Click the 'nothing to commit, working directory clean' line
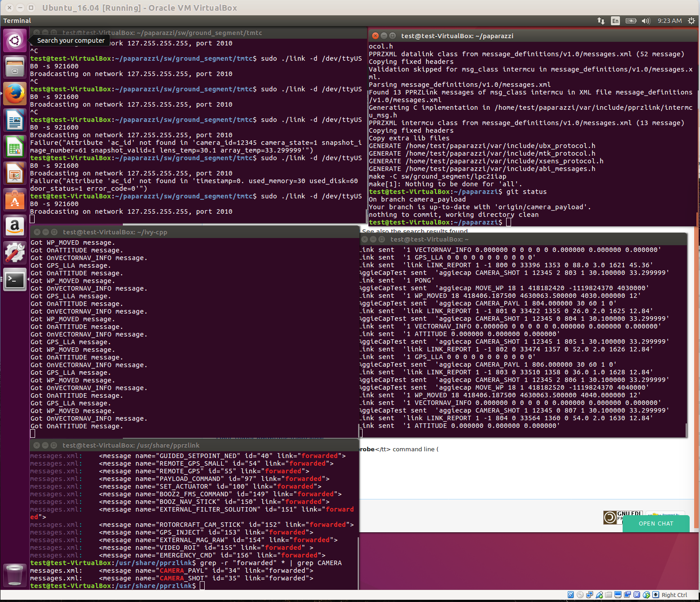The image size is (700, 602). click(x=453, y=215)
